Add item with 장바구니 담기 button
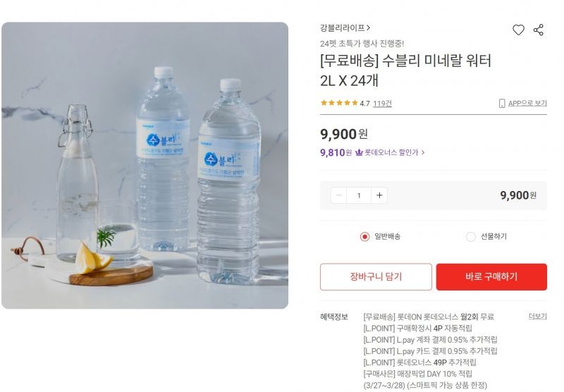The image size is (564, 392). [376, 277]
